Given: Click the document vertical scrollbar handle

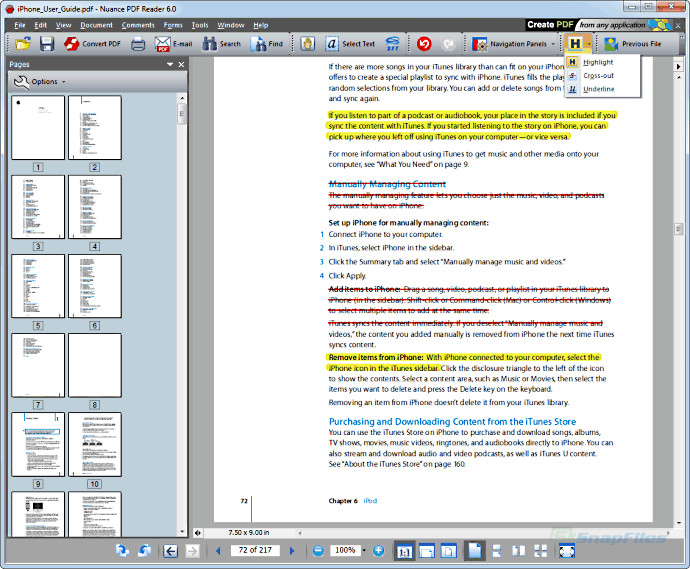Looking at the screenshot, I should 678,229.
